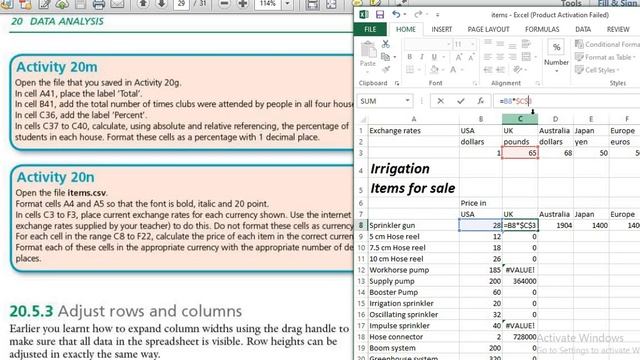The image size is (640, 360).
Task: Select cell A13 'Supply pump'
Action: point(413,281)
